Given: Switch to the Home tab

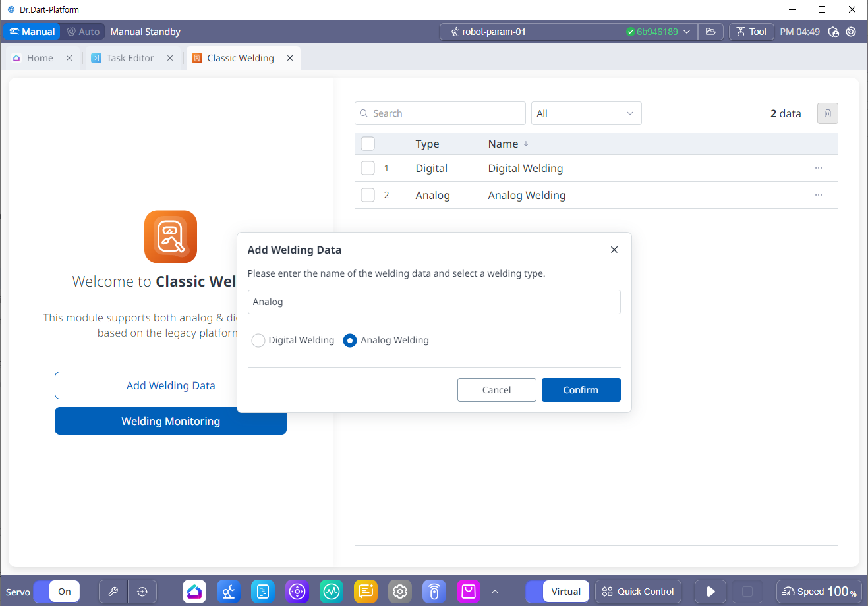Looking at the screenshot, I should coord(40,58).
